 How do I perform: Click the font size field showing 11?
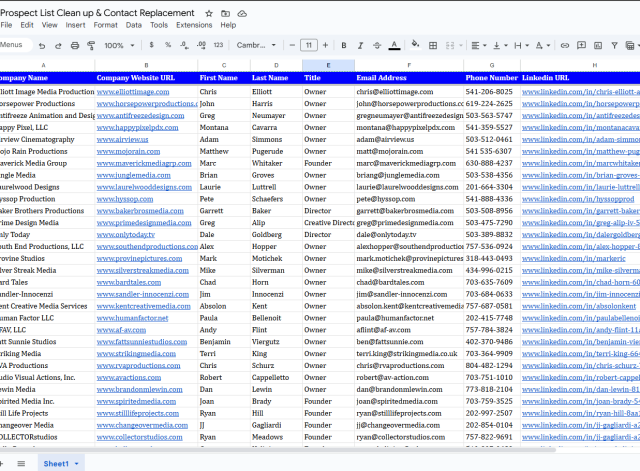(309, 45)
